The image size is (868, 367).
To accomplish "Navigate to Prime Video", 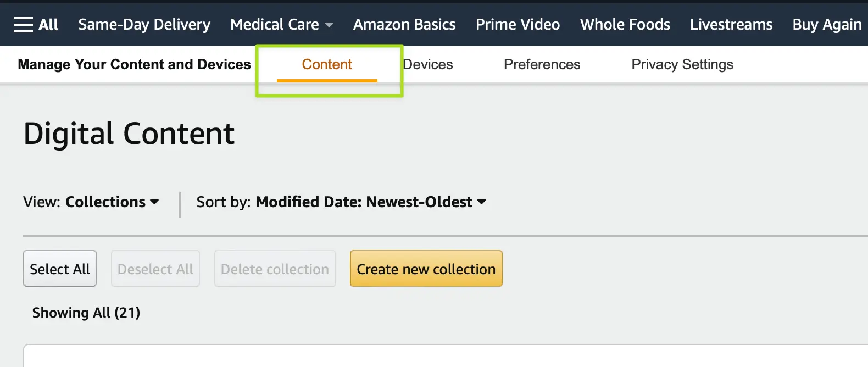I will [518, 25].
